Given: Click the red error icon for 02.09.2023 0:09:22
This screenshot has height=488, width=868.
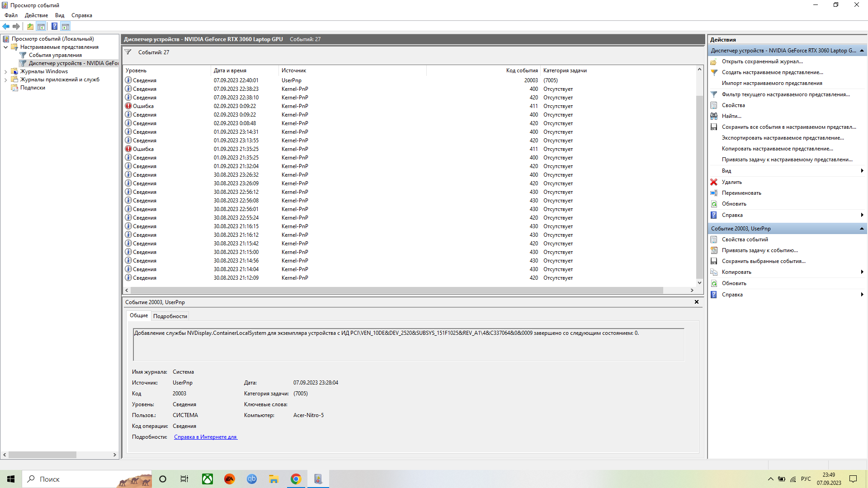Looking at the screenshot, I should (x=128, y=106).
